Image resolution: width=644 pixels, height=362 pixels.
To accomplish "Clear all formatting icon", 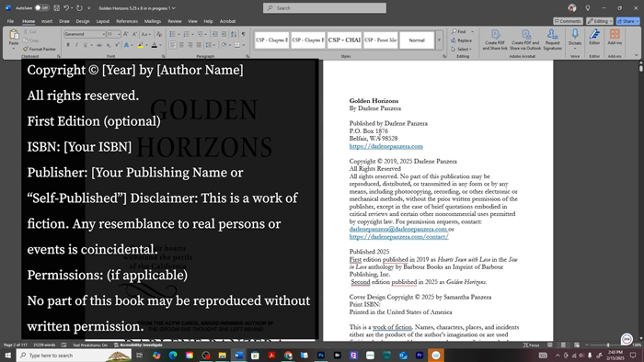I will click(159, 34).
